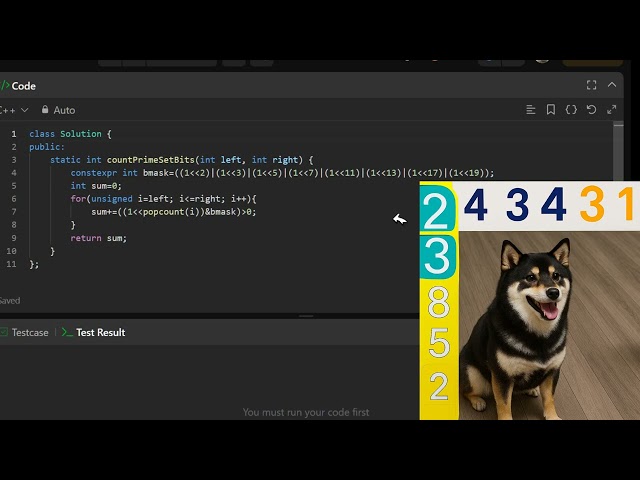Click the 'int sum=0;' line
Screen dimensions: 640x480
click(x=96, y=186)
